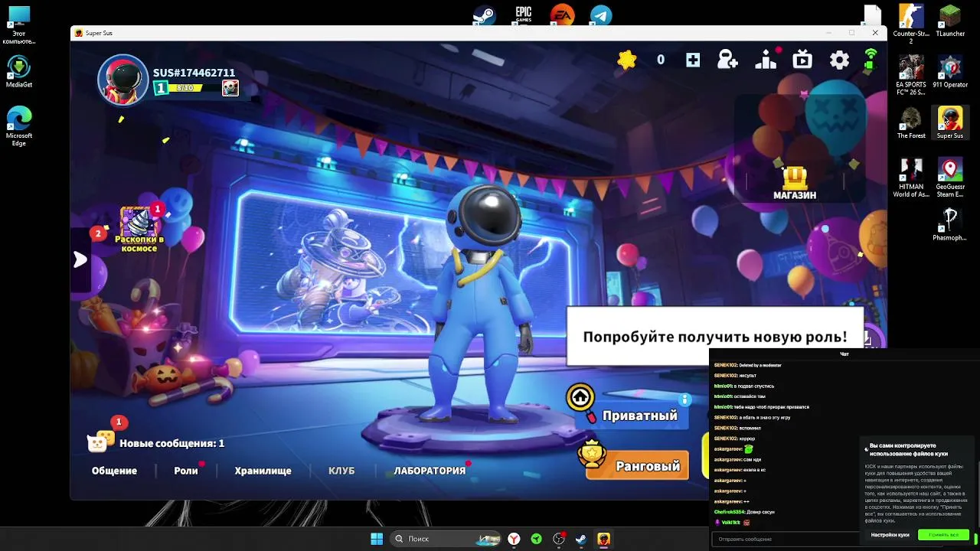Image resolution: width=980 pixels, height=551 pixels.
Task: Open the Новые сообщения cat icon
Action: tap(100, 440)
